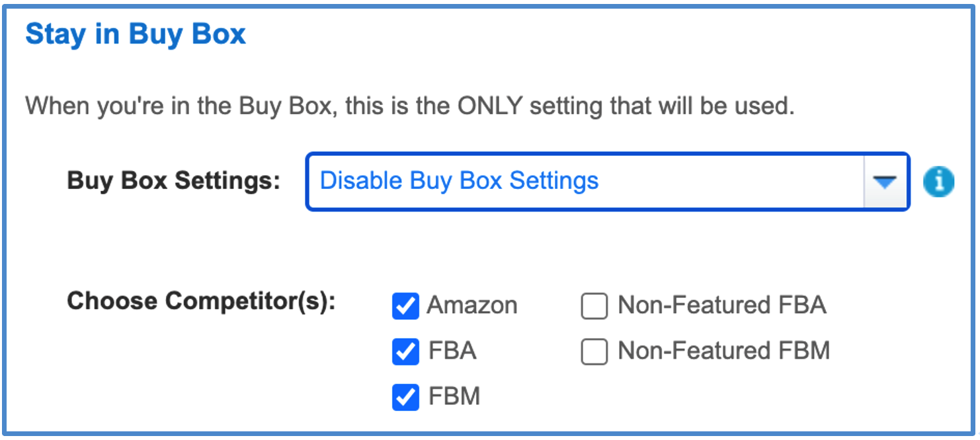This screenshot has width=980, height=440.
Task: Click the 'Non-Featured FBA' label text
Action: coord(722,305)
